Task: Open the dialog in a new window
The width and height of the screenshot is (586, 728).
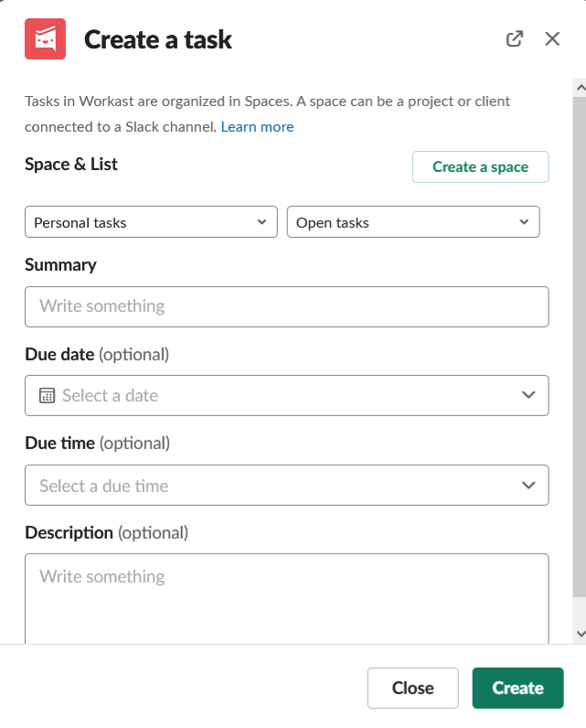Action: tap(515, 38)
